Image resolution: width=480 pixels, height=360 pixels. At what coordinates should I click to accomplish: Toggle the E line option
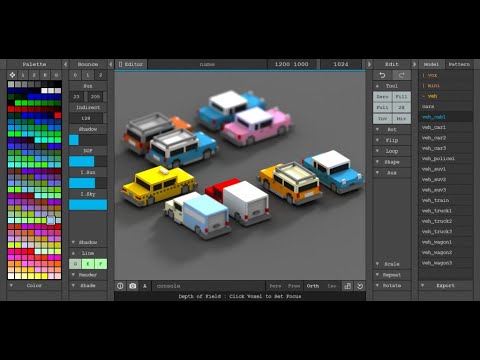88,264
